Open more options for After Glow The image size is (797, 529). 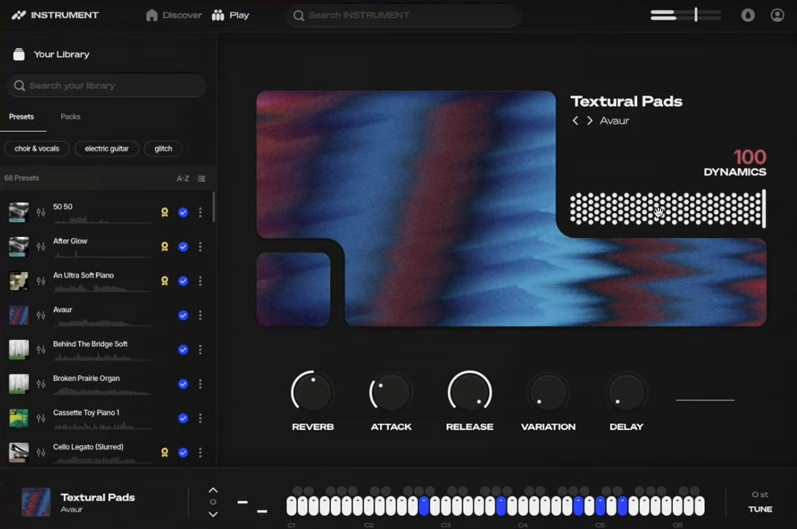point(200,247)
